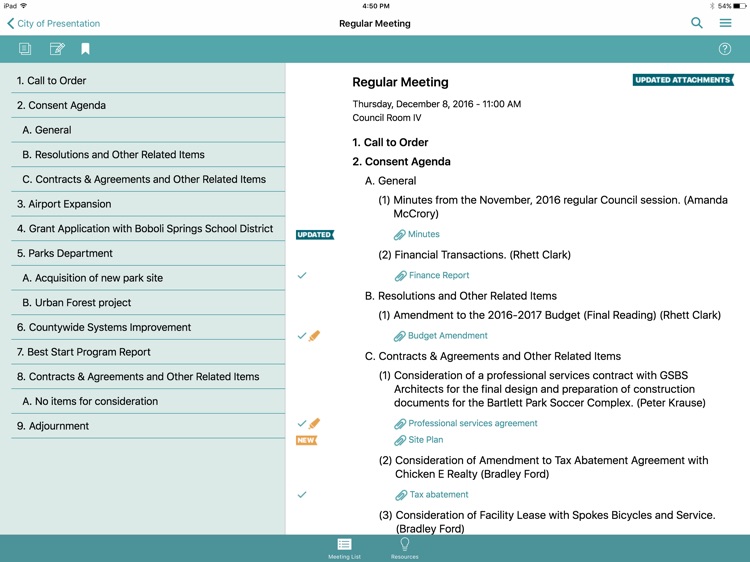This screenshot has width=750, height=562.
Task: Tap Amendment to the 2016-2017 Budget item
Action: tap(549, 315)
